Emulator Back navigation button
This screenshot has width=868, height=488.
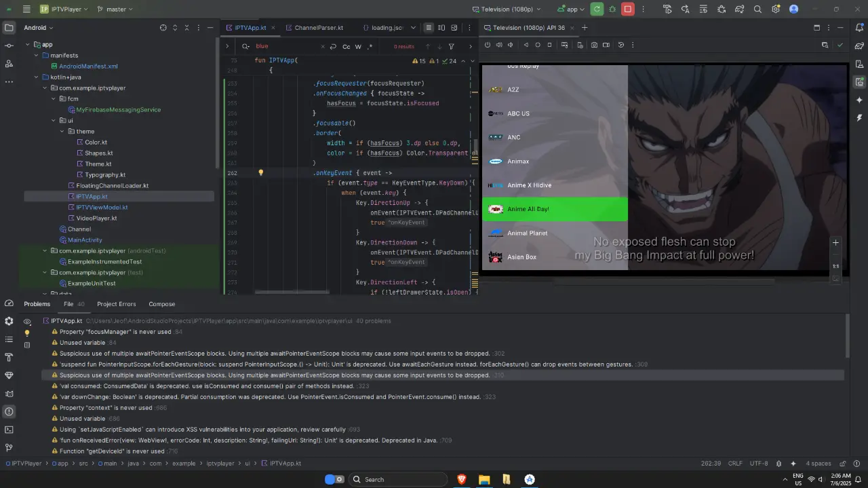coord(526,45)
